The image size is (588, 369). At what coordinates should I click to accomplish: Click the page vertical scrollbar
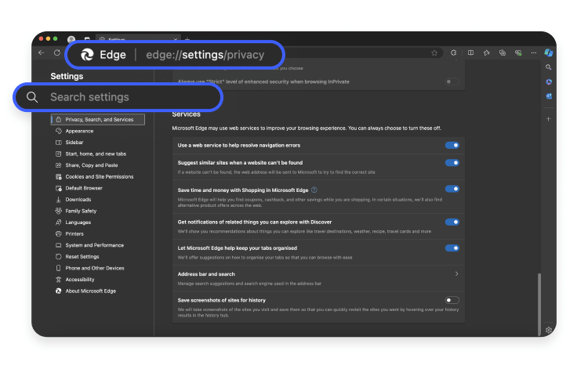click(x=539, y=303)
